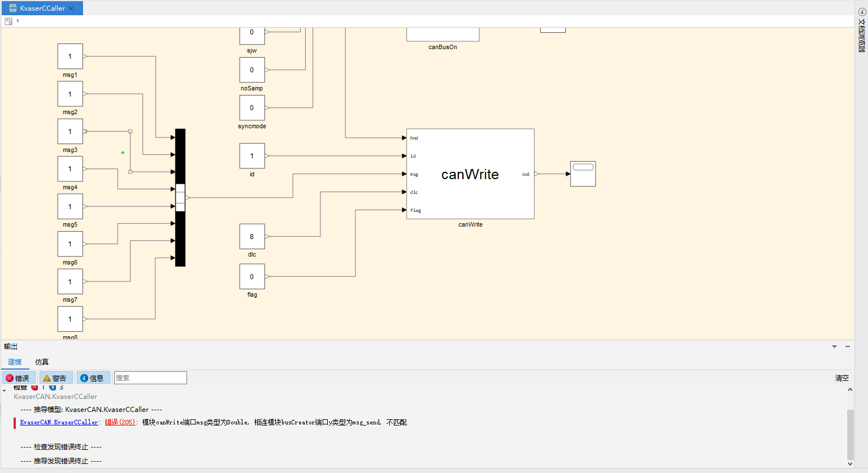Select the syncmode constant block
The width and height of the screenshot is (868, 473).
tap(252, 107)
